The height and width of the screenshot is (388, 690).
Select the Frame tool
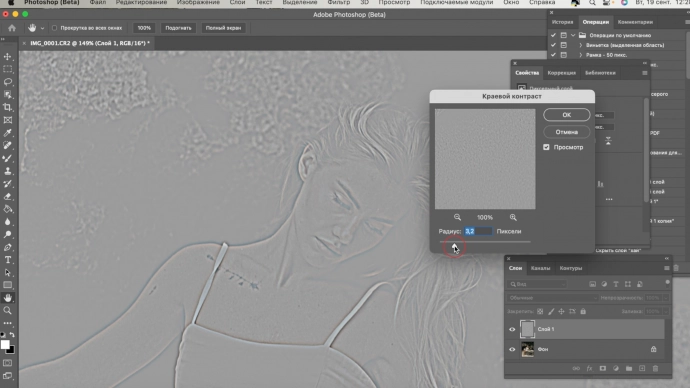[x=7, y=120]
